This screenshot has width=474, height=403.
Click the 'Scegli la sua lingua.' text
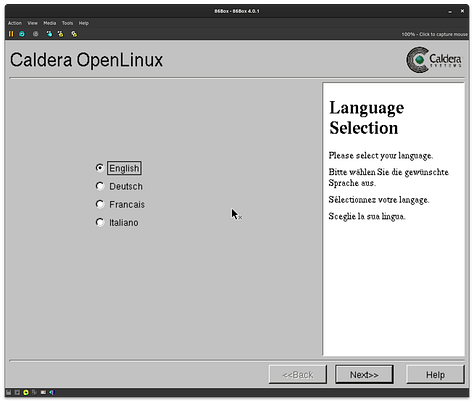(367, 216)
